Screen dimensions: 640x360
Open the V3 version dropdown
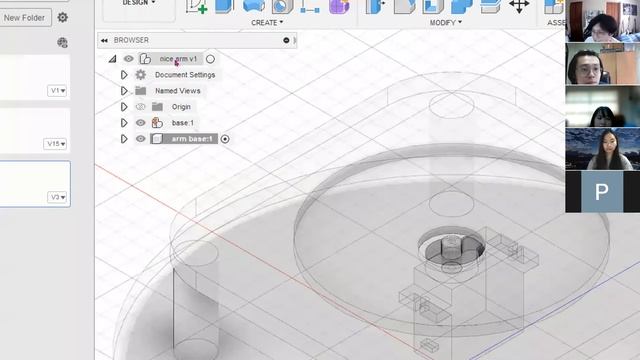pyautogui.click(x=57, y=197)
